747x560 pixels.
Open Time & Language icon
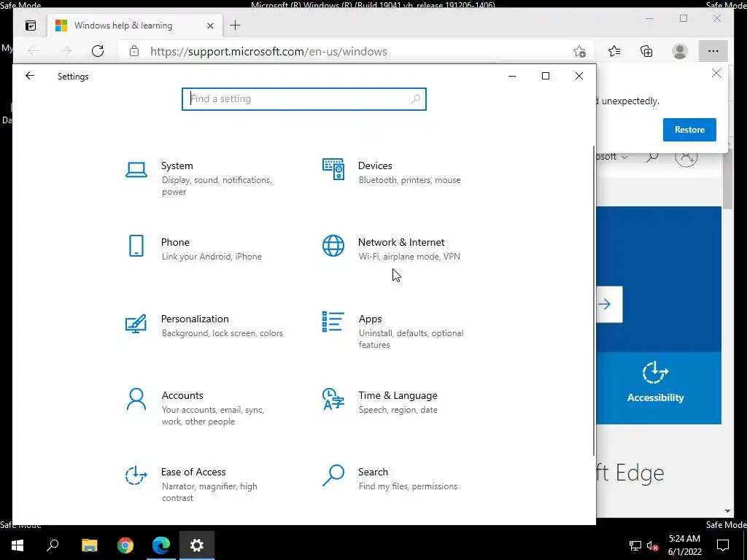333,399
